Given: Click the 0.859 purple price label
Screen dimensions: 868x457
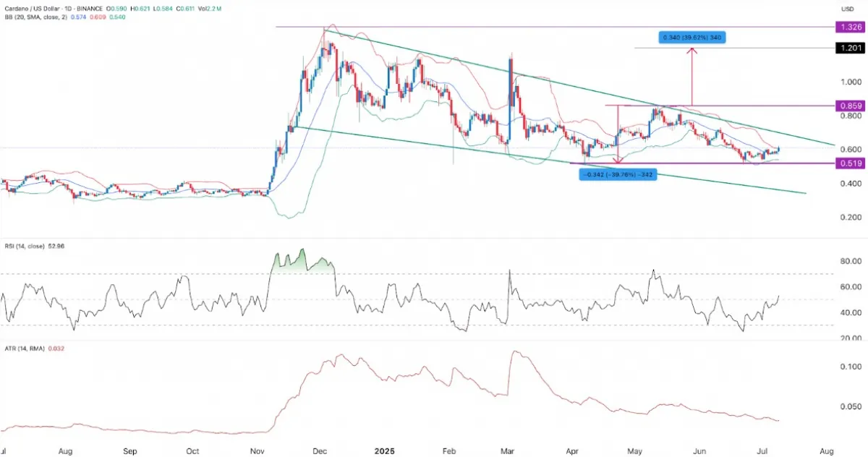Looking at the screenshot, I should coord(851,106).
